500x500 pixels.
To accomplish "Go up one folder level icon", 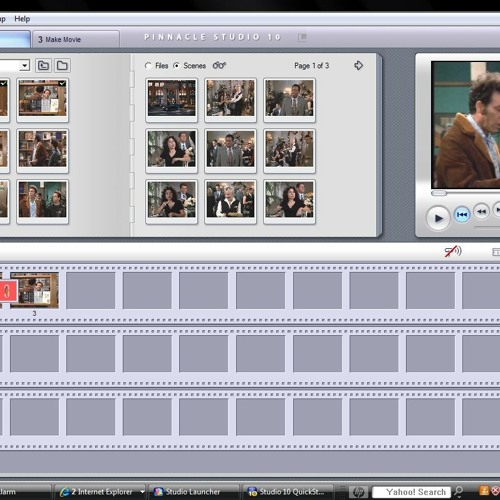I will [x=43, y=66].
